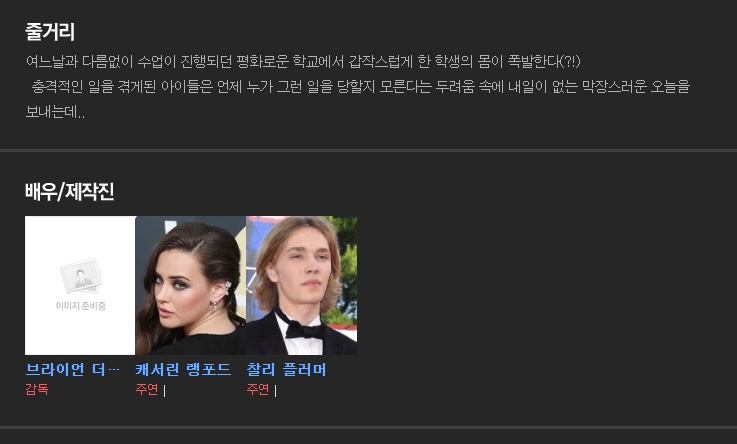The width and height of the screenshot is (737, 444).
Task: Open the 찰리 플러머 actor link
Action: [x=286, y=370]
